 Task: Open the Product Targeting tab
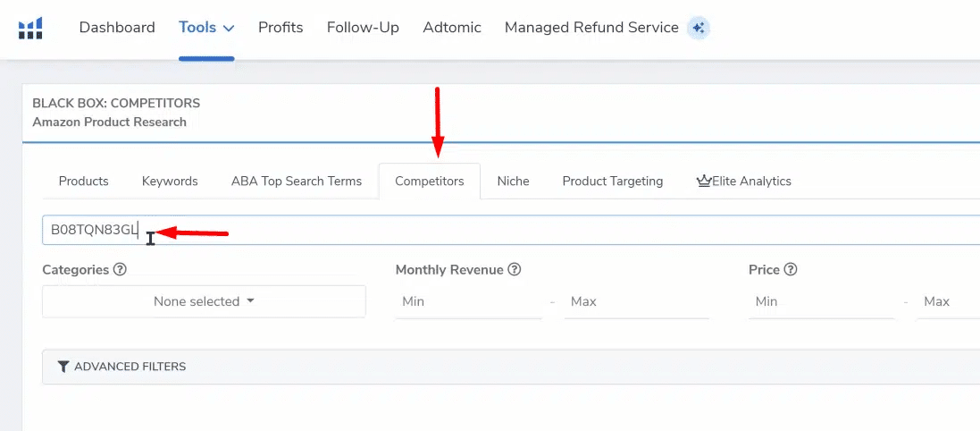coord(612,181)
